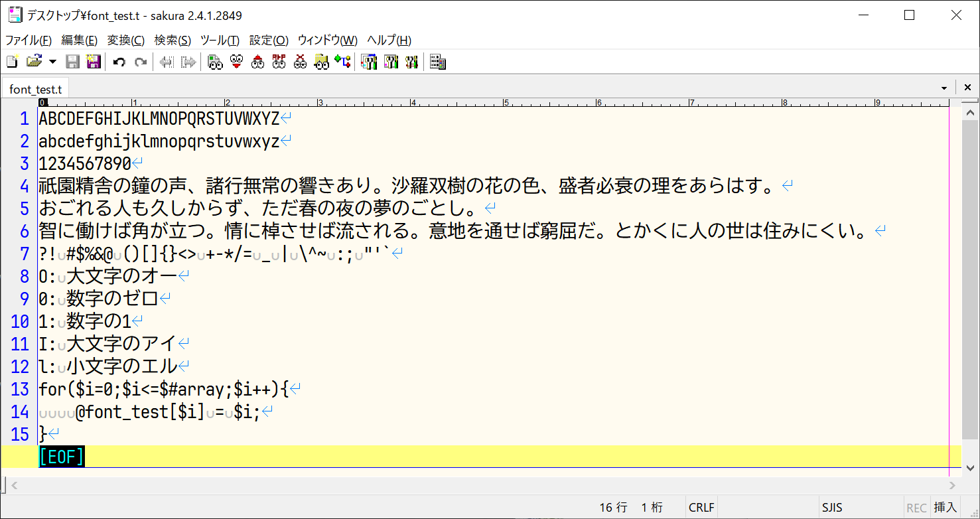Open the Replace dialog icon
This screenshot has width=980, height=519.
click(x=279, y=62)
